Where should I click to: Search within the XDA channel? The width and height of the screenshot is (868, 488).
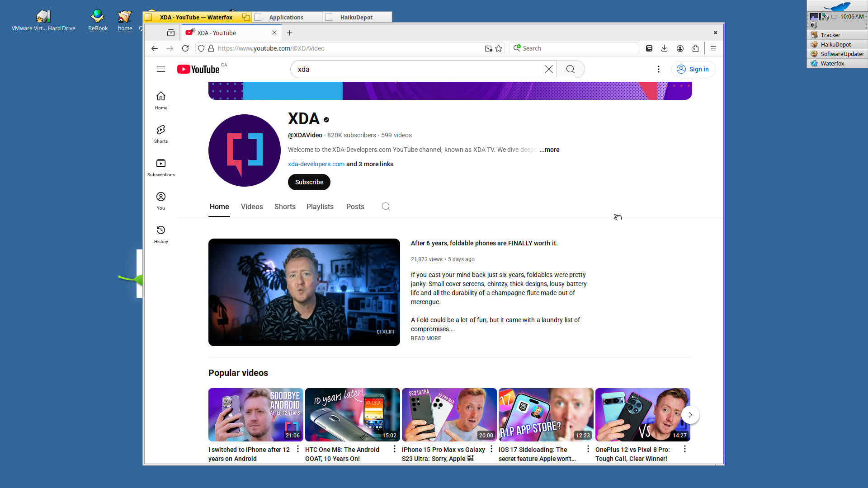386,206
